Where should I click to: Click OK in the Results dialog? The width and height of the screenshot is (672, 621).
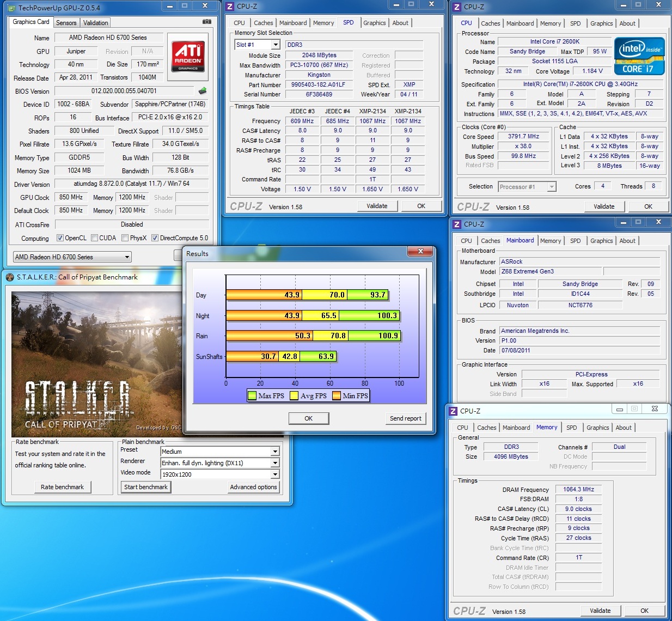point(309,418)
